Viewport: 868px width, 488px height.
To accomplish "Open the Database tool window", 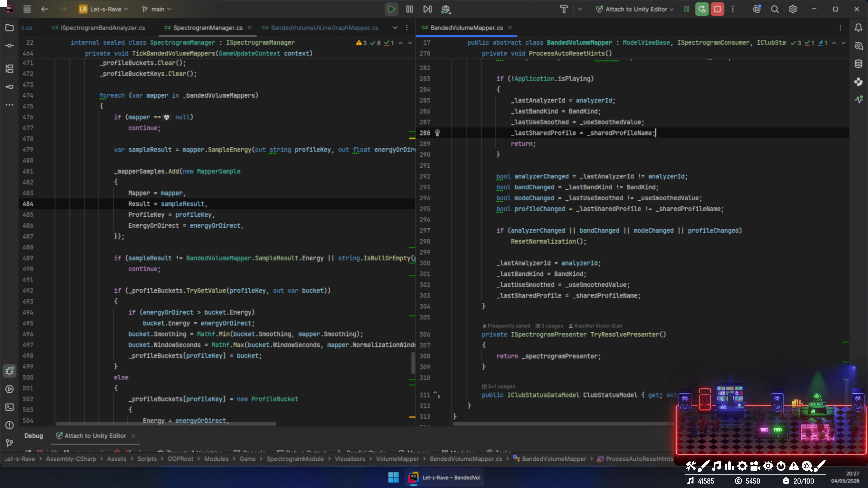I will [x=859, y=64].
